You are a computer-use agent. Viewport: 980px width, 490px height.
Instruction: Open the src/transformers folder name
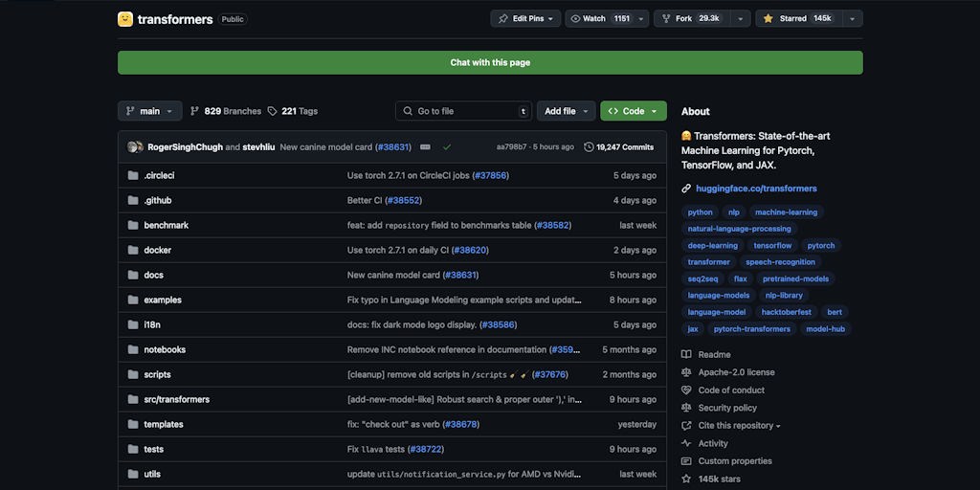tap(177, 399)
